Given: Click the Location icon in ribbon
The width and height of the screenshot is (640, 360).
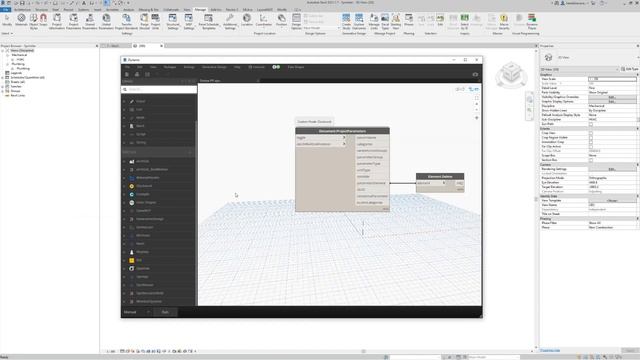Looking at the screenshot, I should [x=247, y=20].
